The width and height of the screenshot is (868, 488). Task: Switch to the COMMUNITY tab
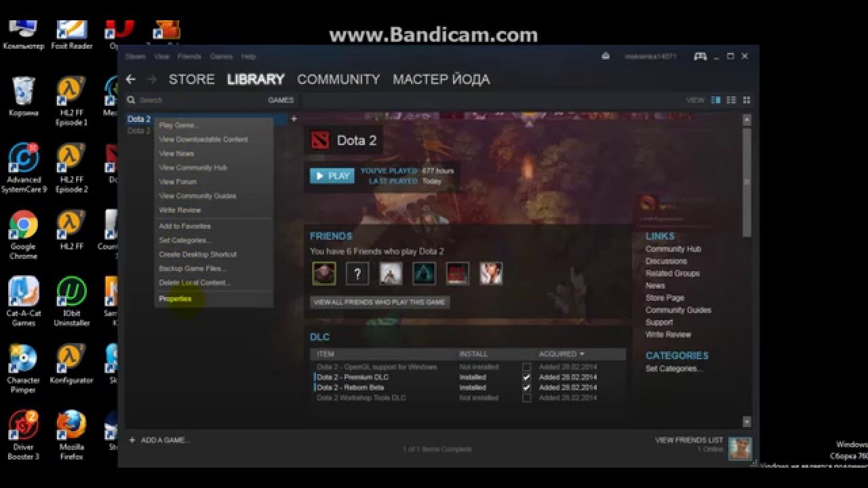pyautogui.click(x=338, y=79)
